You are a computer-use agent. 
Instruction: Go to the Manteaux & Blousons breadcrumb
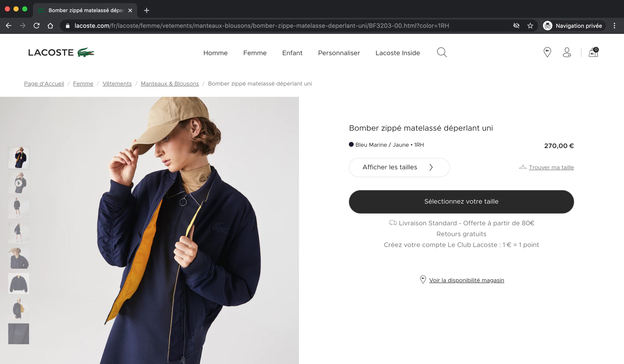[x=170, y=84]
